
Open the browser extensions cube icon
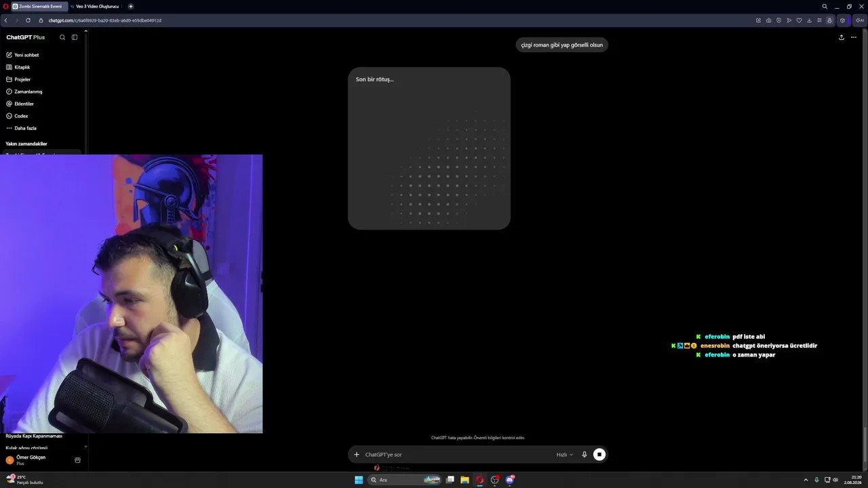[843, 20]
